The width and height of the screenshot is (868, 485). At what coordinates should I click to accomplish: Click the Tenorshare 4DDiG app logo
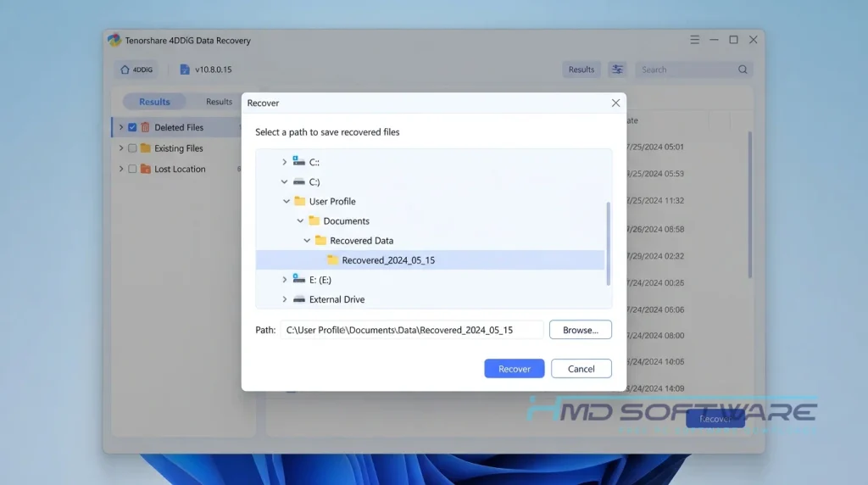pos(114,40)
